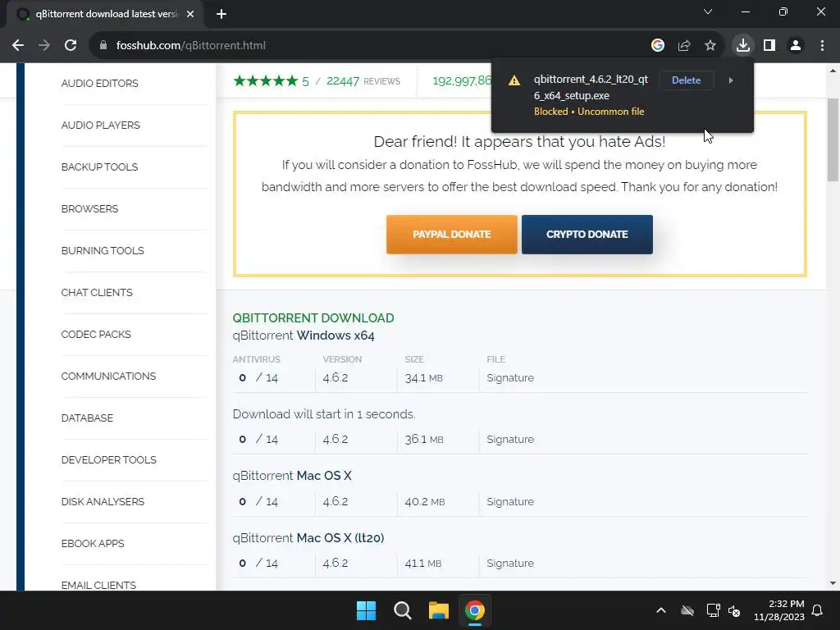Click the Chrome taskbar icon
840x630 pixels.
coord(475,610)
